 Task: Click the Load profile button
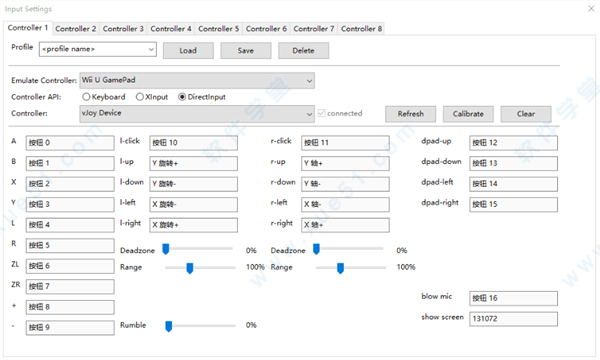tap(188, 50)
